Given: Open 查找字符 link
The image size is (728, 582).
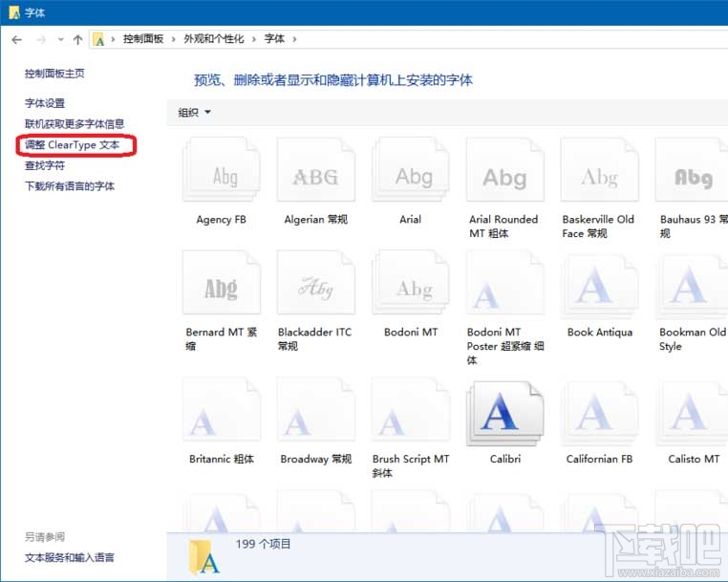Looking at the screenshot, I should pos(45,165).
